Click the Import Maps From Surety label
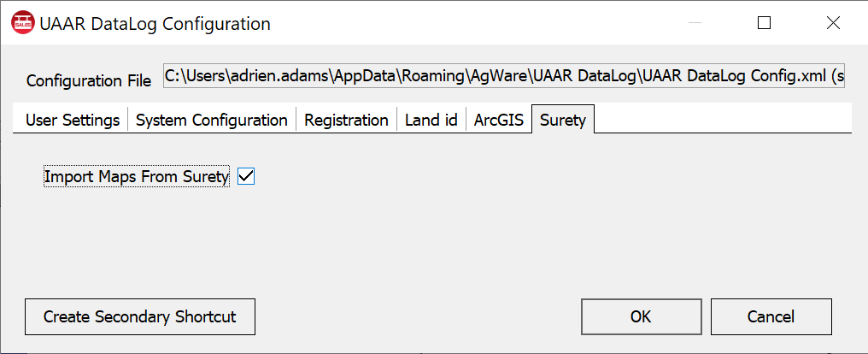 coord(136,177)
